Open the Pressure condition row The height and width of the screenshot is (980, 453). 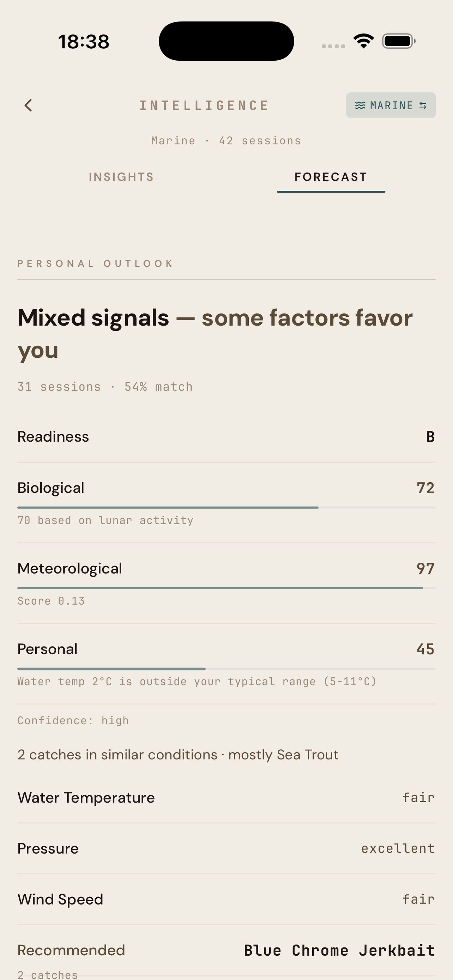point(226,848)
